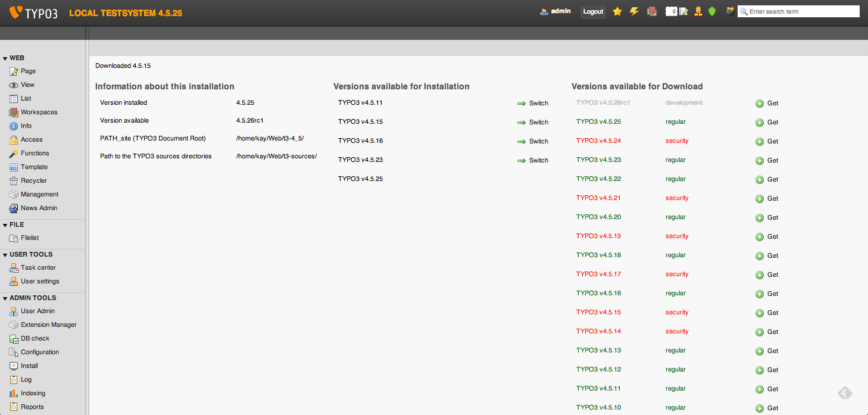Get TYPO3 v4.5.22
This screenshot has height=415, width=868.
coord(767,180)
